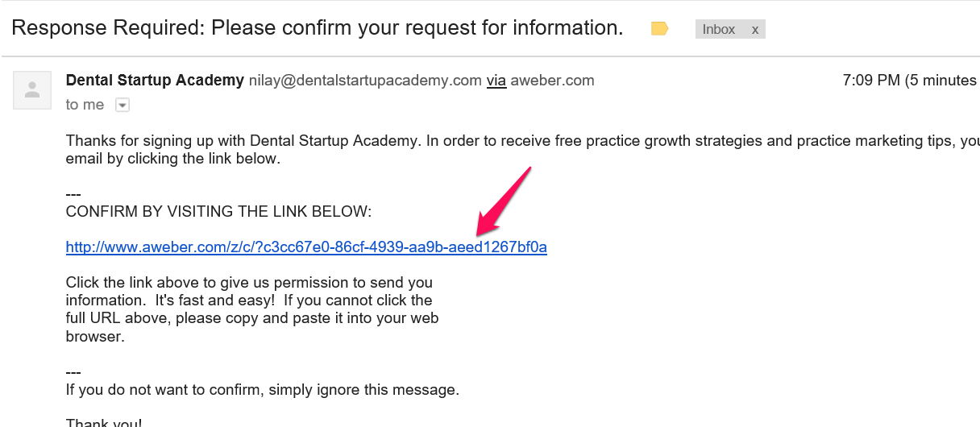Click the underlined "via" link
This screenshot has width=980, height=427.
[496, 81]
